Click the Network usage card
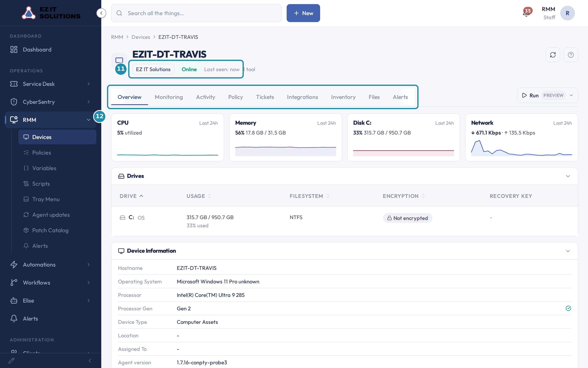The height and width of the screenshot is (368, 588). point(521,137)
